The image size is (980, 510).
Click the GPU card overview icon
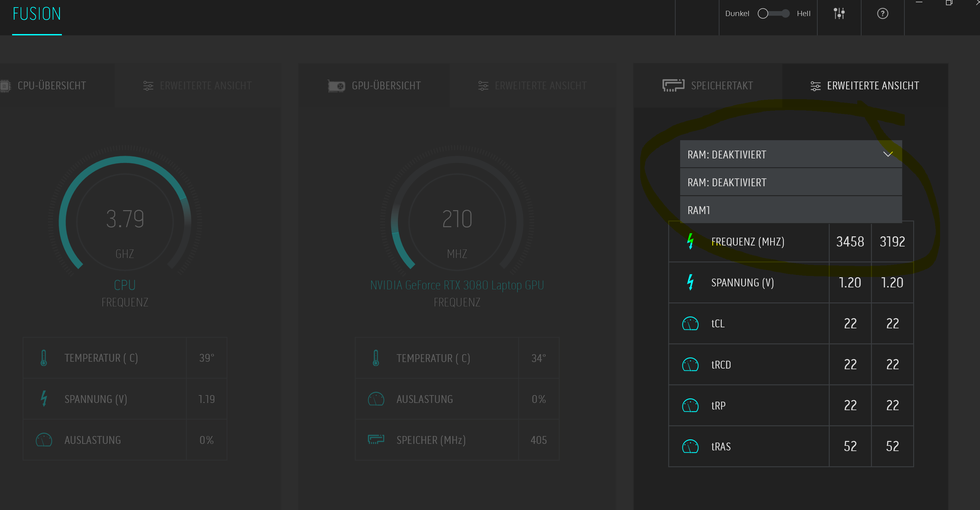[336, 86]
